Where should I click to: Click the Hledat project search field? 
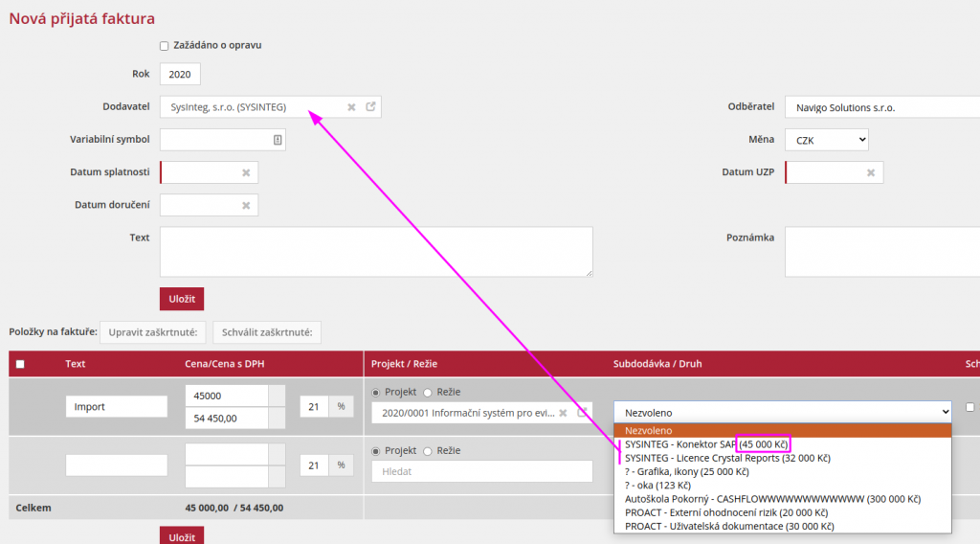[481, 471]
